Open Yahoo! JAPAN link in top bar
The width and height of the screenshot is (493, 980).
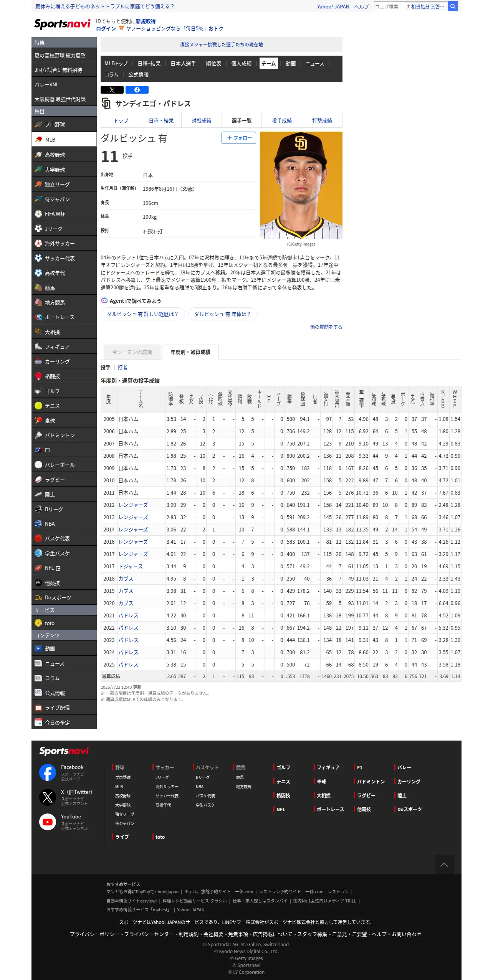point(333,7)
